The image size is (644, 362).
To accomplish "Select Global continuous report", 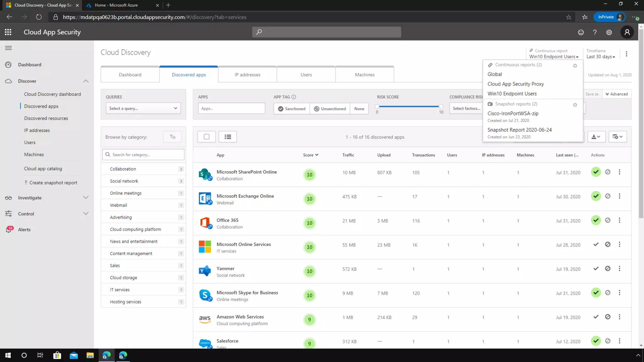I will [x=495, y=74].
